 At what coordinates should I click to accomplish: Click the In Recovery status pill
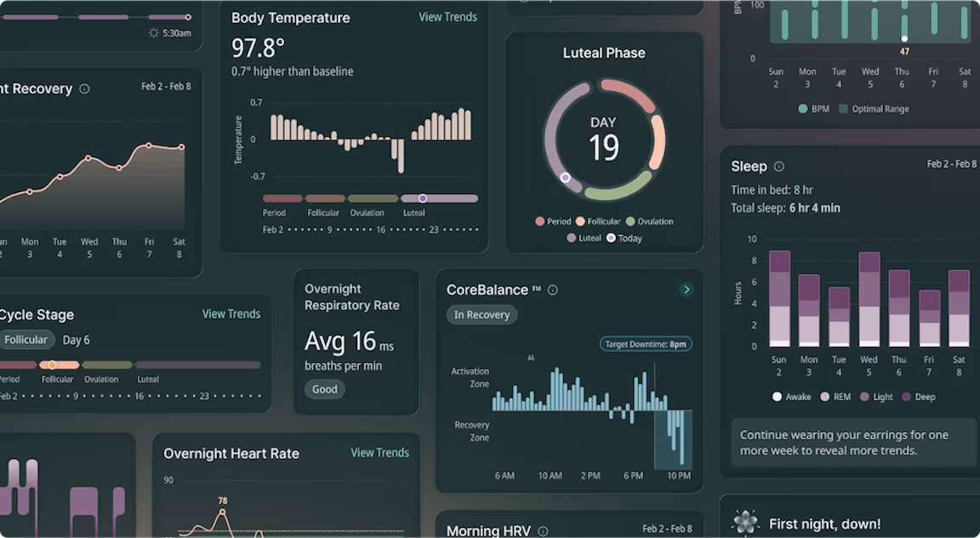tap(481, 314)
